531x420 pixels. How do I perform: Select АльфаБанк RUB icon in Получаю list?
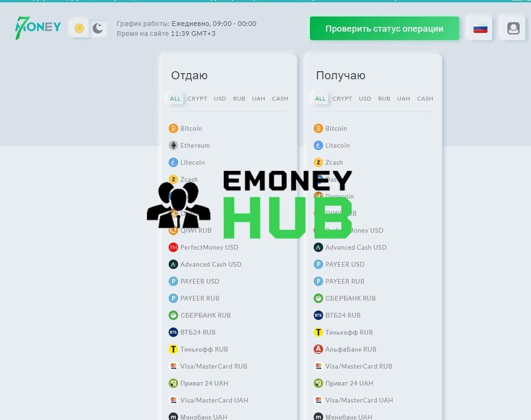[318, 349]
